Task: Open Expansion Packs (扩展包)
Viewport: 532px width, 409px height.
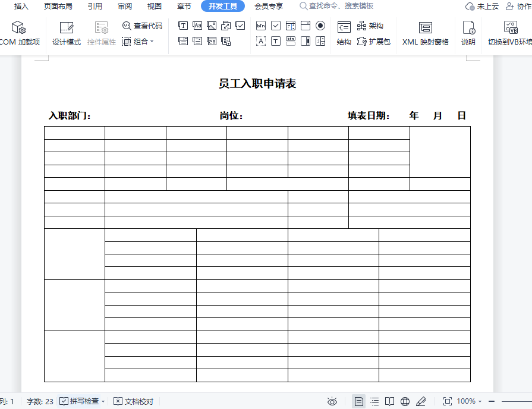Action: coord(373,42)
